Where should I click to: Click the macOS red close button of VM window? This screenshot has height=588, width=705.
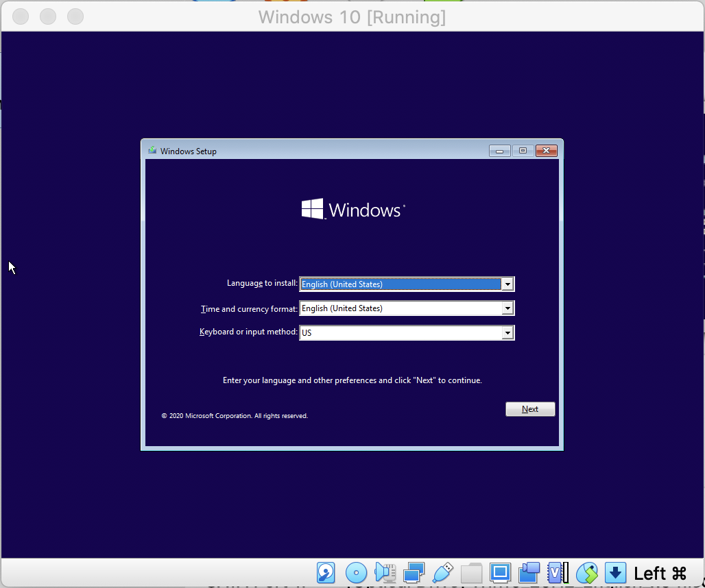click(21, 16)
